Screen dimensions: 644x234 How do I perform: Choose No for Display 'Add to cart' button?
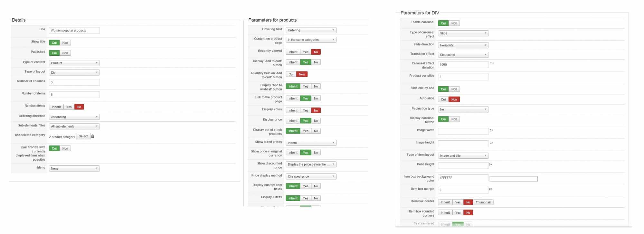click(316, 62)
